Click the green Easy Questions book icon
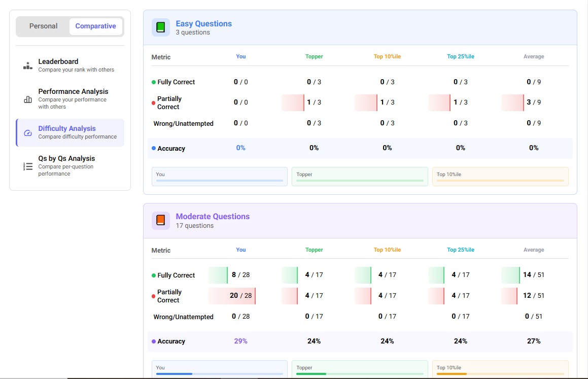 (x=160, y=27)
